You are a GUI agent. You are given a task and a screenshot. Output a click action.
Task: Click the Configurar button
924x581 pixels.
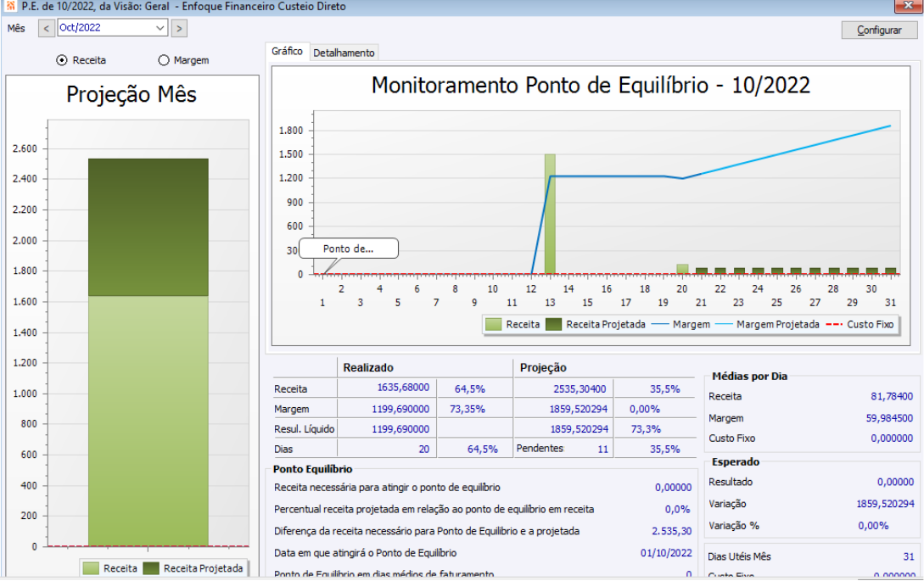click(x=879, y=30)
